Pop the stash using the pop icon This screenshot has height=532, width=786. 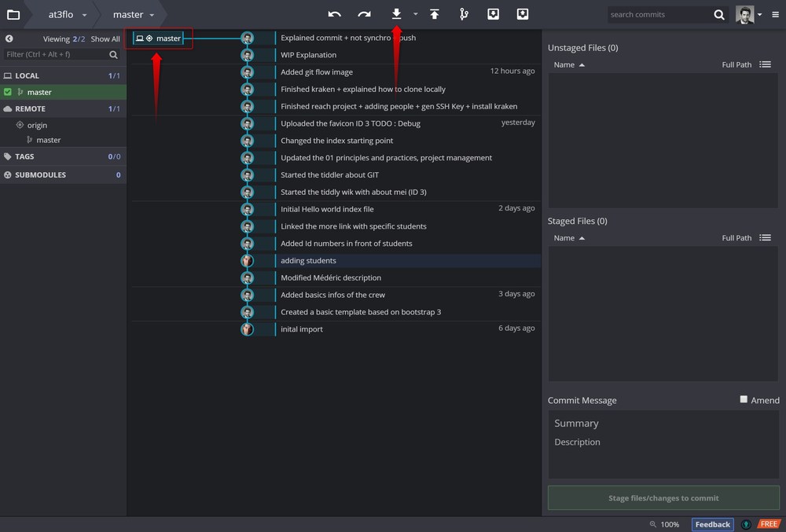(x=523, y=14)
